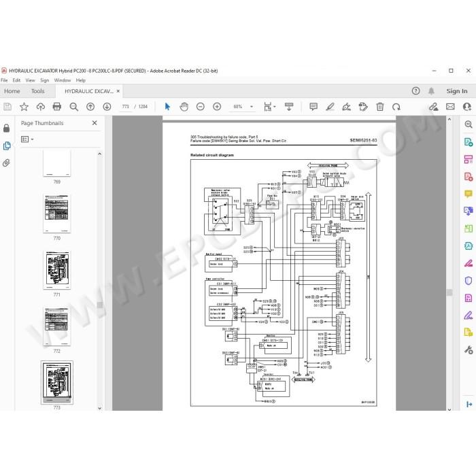Add a comment note
476x476 pixels.
coord(313,107)
